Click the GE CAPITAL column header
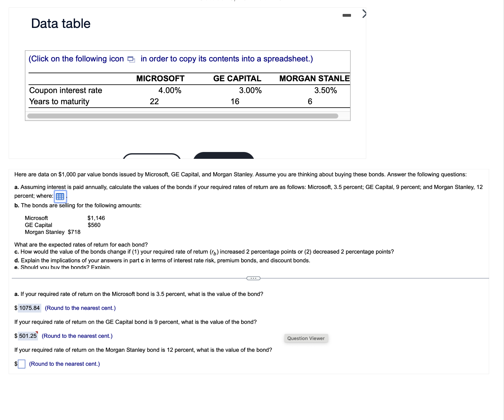The image size is (504, 420). tap(237, 78)
